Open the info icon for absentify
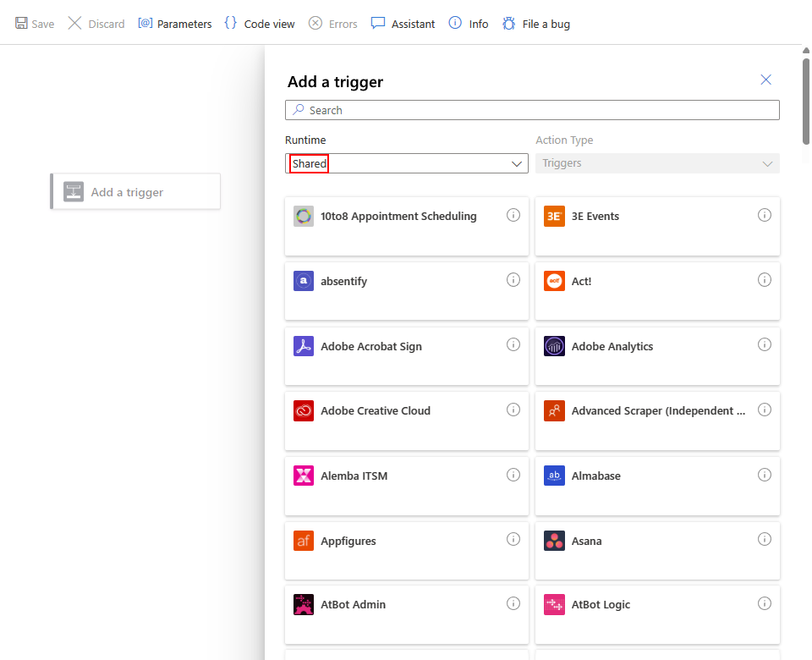This screenshot has height=660, width=812. [x=513, y=280]
